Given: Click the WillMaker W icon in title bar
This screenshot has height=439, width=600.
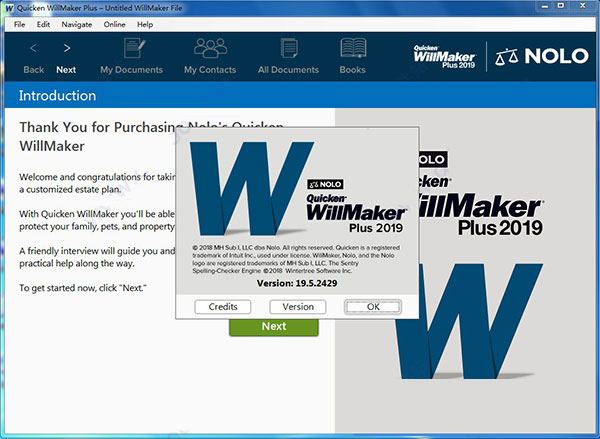Looking at the screenshot, I should coord(10,8).
